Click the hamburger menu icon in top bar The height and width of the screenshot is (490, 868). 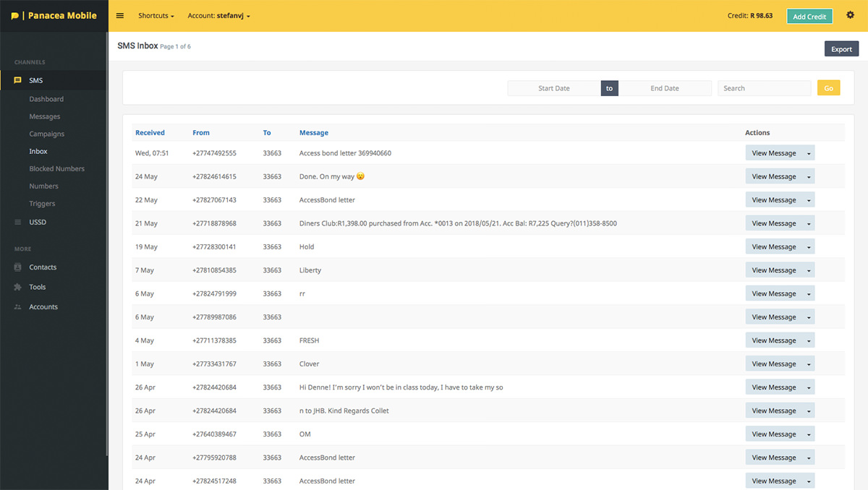click(120, 16)
